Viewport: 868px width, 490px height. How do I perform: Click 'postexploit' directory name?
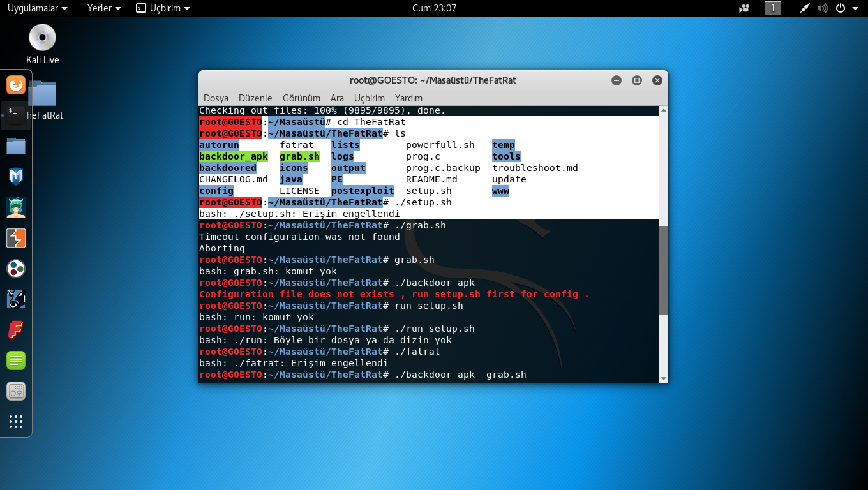pyautogui.click(x=363, y=191)
